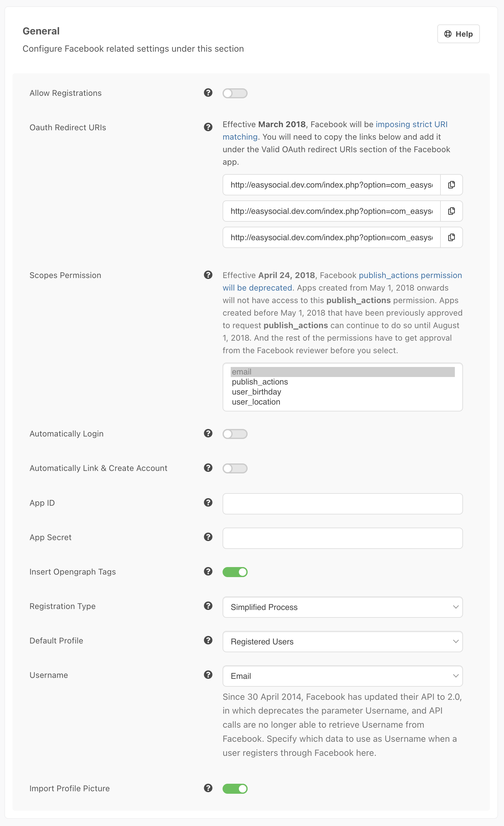This screenshot has width=504, height=826.
Task: Open help tooltip for Allow Registrations
Action: point(208,92)
